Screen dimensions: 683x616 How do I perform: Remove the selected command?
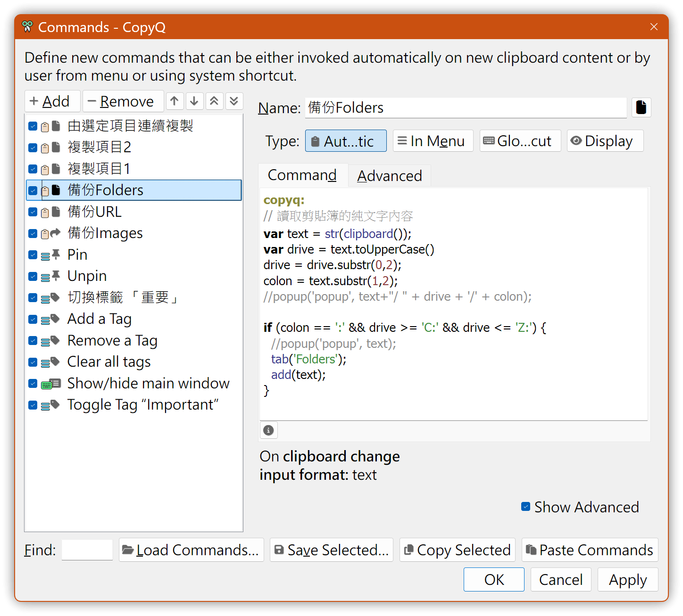123,101
